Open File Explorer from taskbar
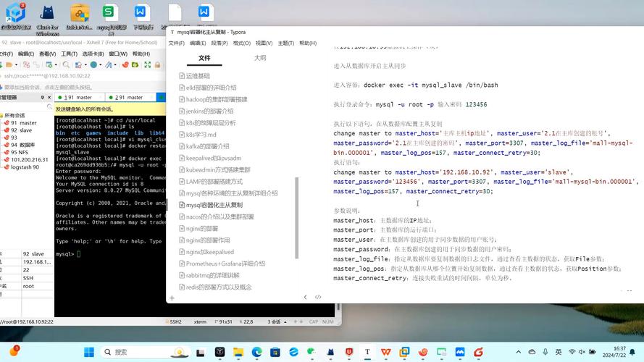644x362 pixels. [238, 352]
